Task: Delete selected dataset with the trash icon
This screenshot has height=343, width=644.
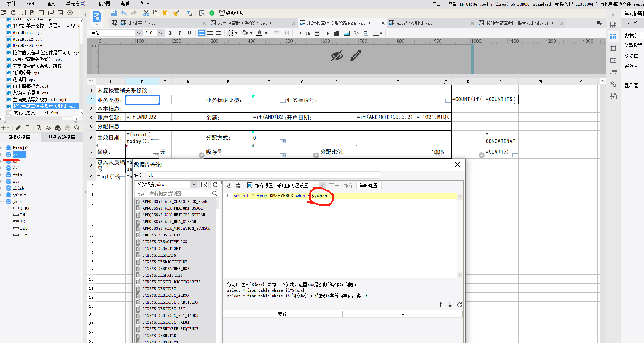Action: 28,128
